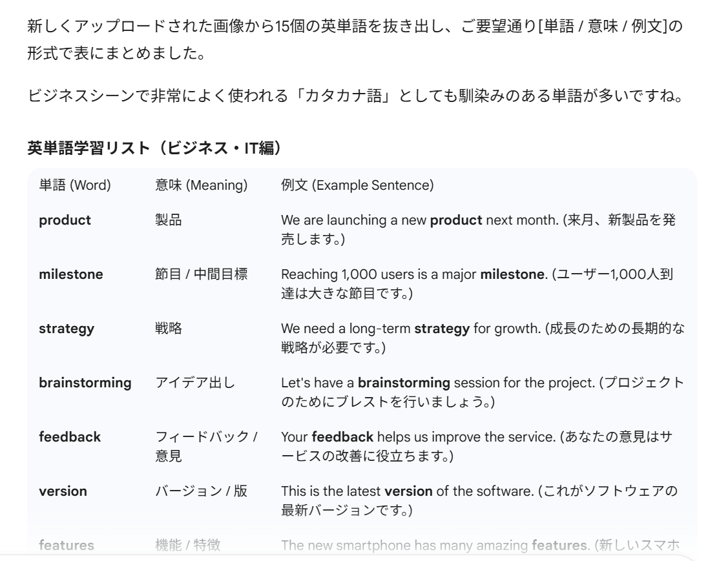This screenshot has width=728, height=561.
Task: Click the 例文 (Example Sentence) column header
Action: tap(357, 185)
